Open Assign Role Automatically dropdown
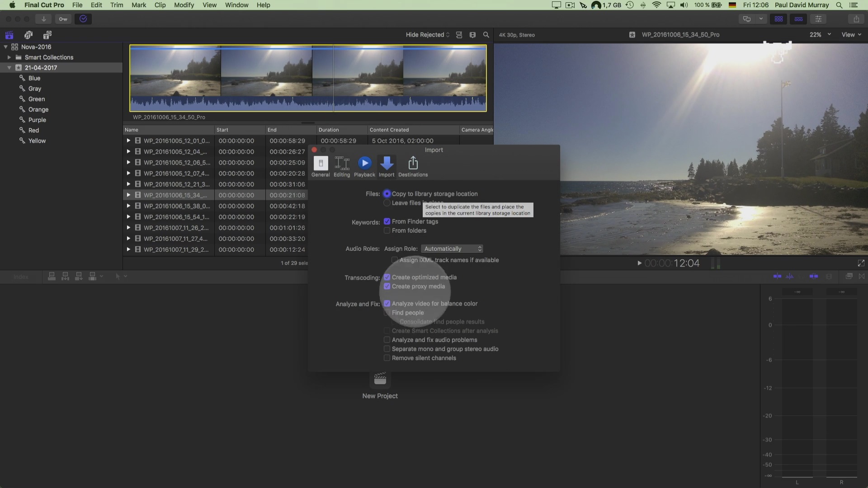The height and width of the screenshot is (488, 868). pyautogui.click(x=452, y=249)
